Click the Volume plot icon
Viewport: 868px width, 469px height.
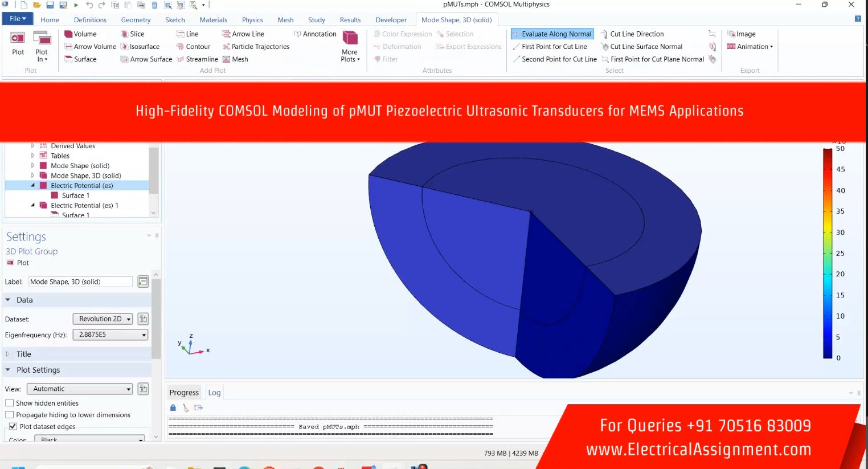[x=68, y=34]
